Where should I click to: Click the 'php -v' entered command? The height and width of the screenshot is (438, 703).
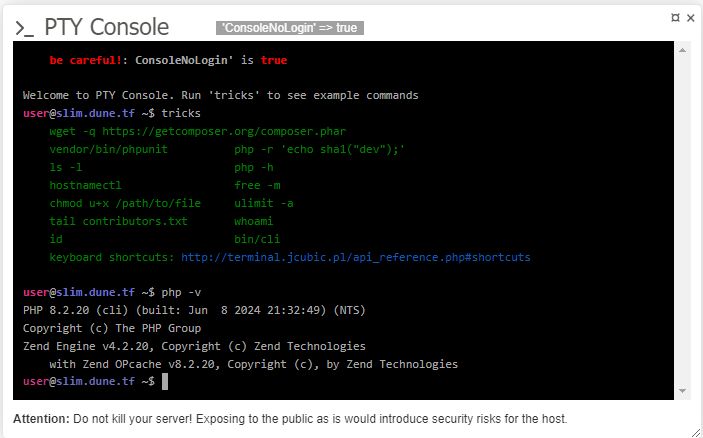(181, 292)
